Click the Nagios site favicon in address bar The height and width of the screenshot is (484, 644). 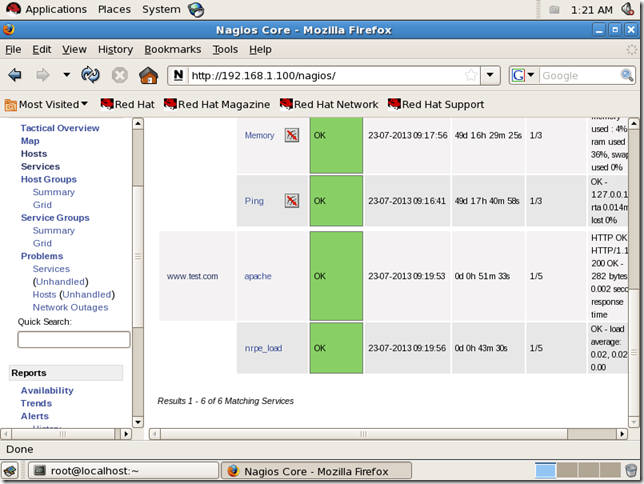178,75
